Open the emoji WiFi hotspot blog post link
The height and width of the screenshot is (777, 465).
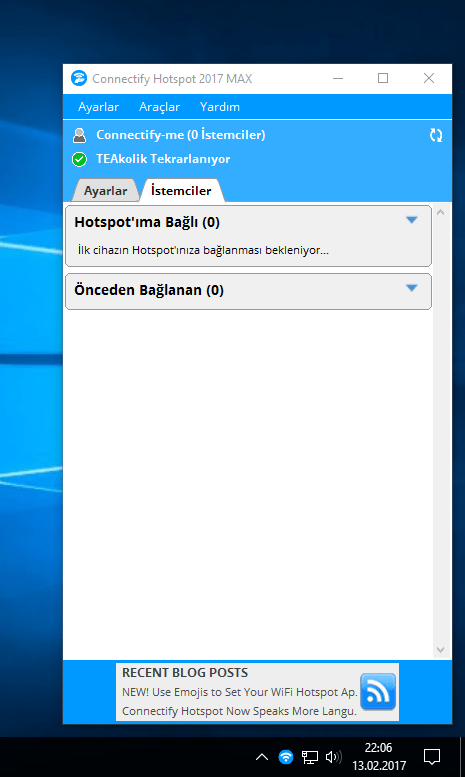tap(239, 692)
